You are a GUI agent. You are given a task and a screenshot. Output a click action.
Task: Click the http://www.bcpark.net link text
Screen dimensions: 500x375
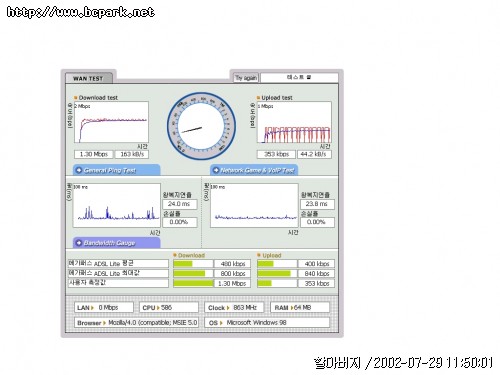coord(81,12)
